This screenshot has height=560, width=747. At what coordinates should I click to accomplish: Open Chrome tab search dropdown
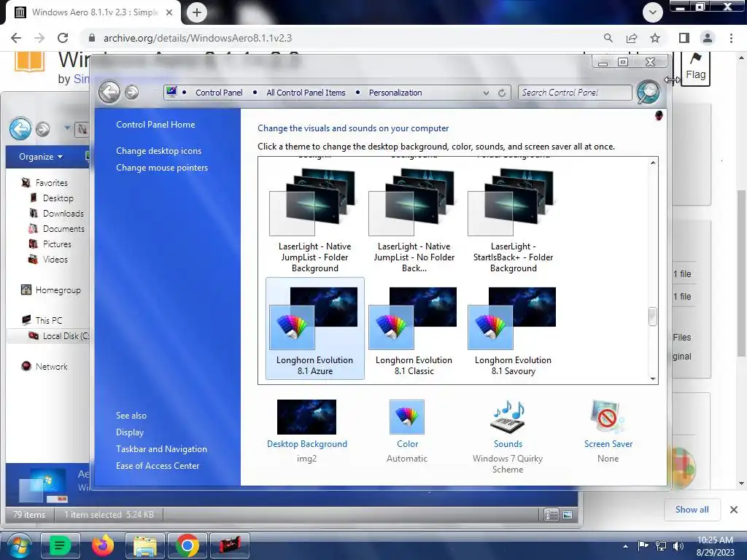(x=653, y=12)
